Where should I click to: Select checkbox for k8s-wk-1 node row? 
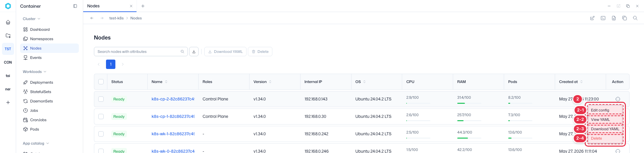tap(101, 134)
